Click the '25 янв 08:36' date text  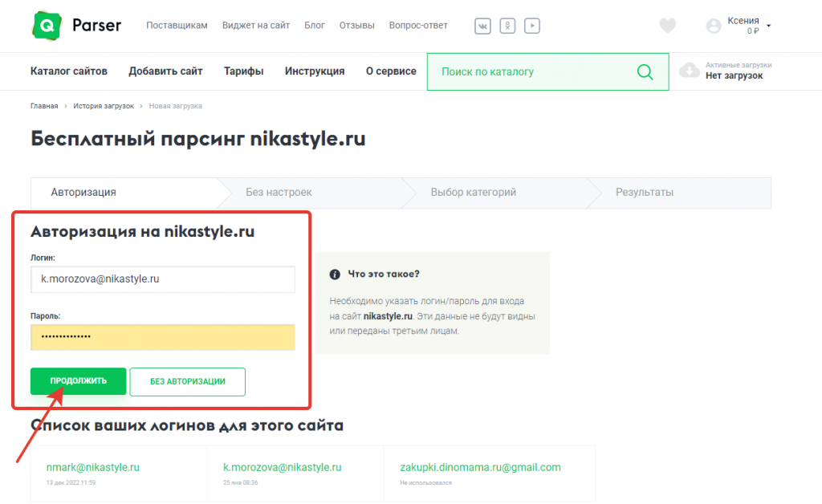pyautogui.click(x=241, y=482)
